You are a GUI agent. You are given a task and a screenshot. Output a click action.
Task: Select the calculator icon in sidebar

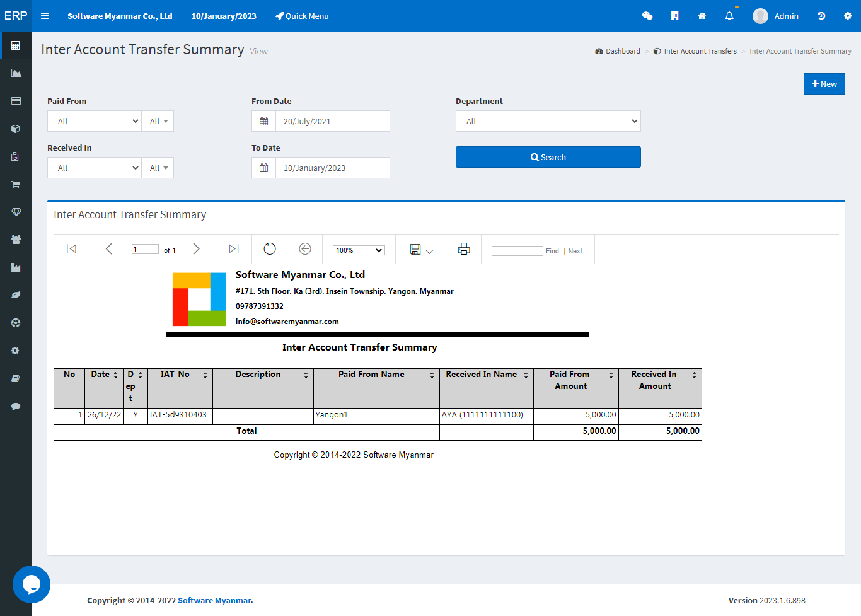(x=16, y=45)
